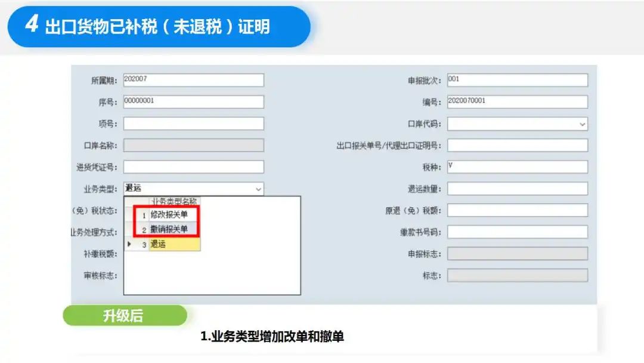Focus the 出口报关单号/代理出口证明号 field
The height and width of the screenshot is (363, 644).
pyautogui.click(x=518, y=145)
